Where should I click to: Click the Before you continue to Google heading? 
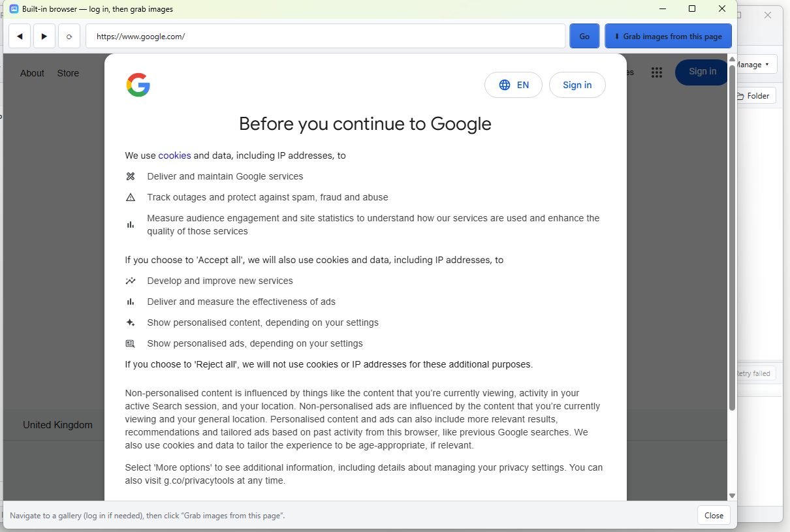click(x=365, y=124)
